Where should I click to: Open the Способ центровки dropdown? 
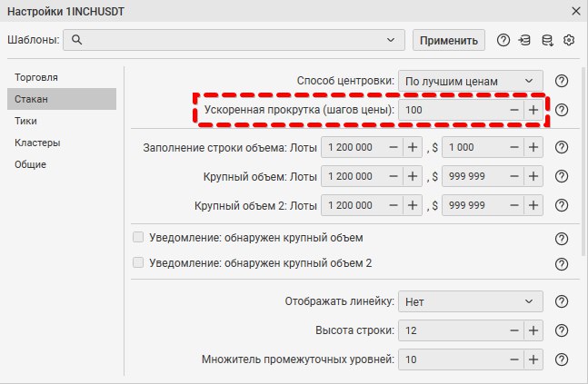[x=470, y=81]
